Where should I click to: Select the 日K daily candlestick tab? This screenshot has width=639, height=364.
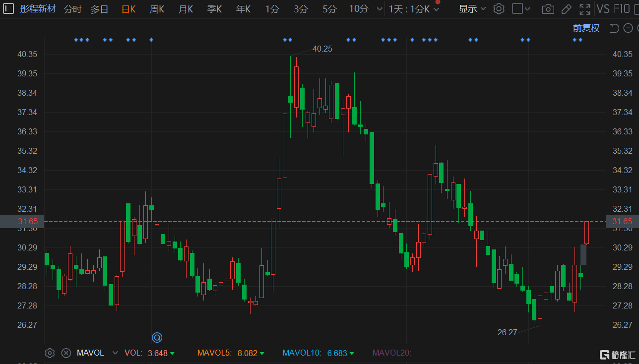(x=128, y=9)
